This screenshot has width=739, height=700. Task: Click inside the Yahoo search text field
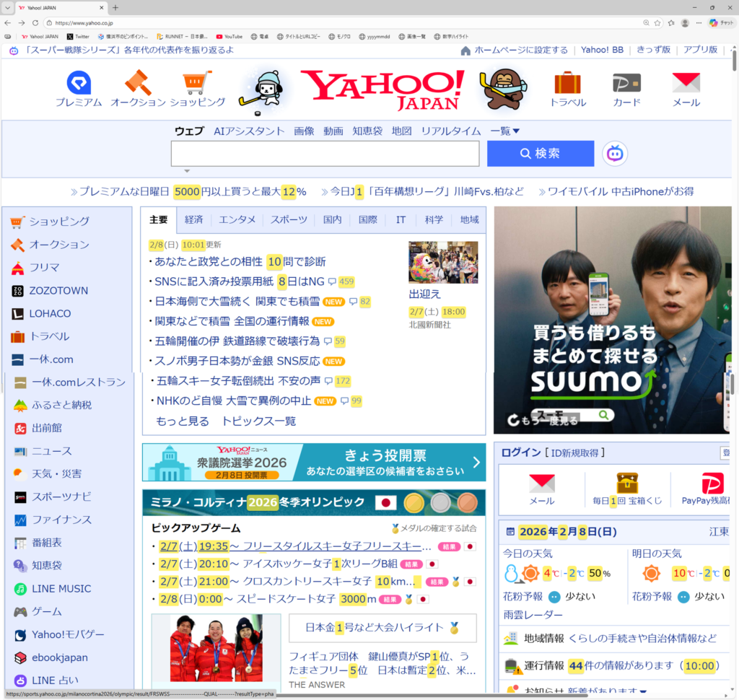tap(325, 154)
